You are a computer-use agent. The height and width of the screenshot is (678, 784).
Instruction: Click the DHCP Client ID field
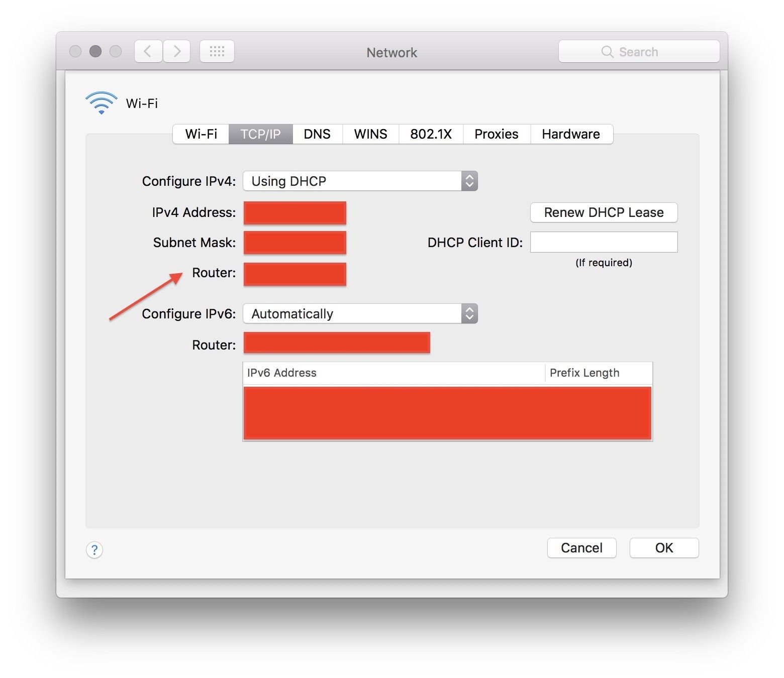pos(604,242)
